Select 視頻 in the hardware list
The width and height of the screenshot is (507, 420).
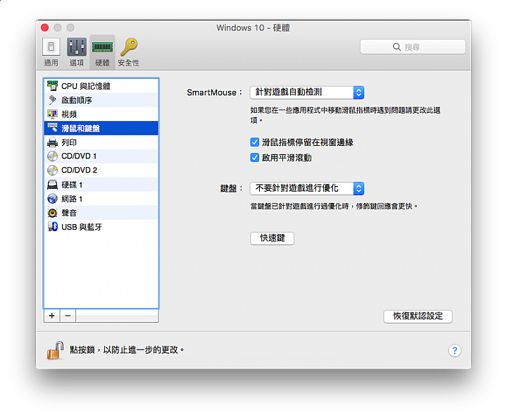(101, 114)
